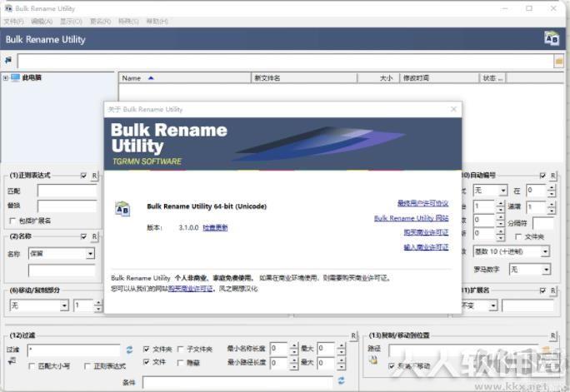Toggle the 隐藏 filter checkbox

coord(180,363)
